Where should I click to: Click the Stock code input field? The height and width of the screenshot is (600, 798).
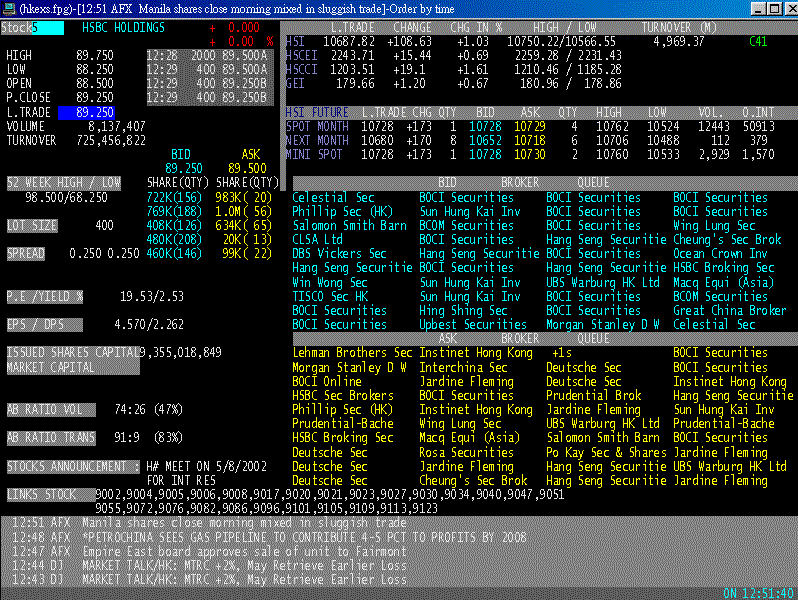pos(48,28)
